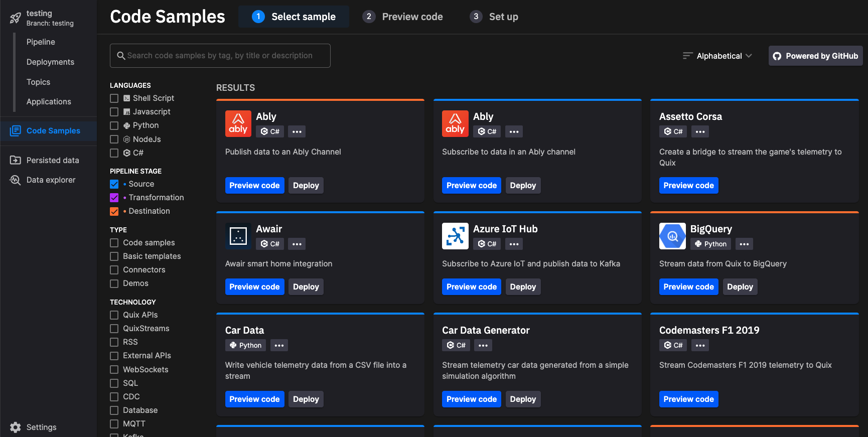Click the Data explorer magnifier icon

(x=16, y=180)
